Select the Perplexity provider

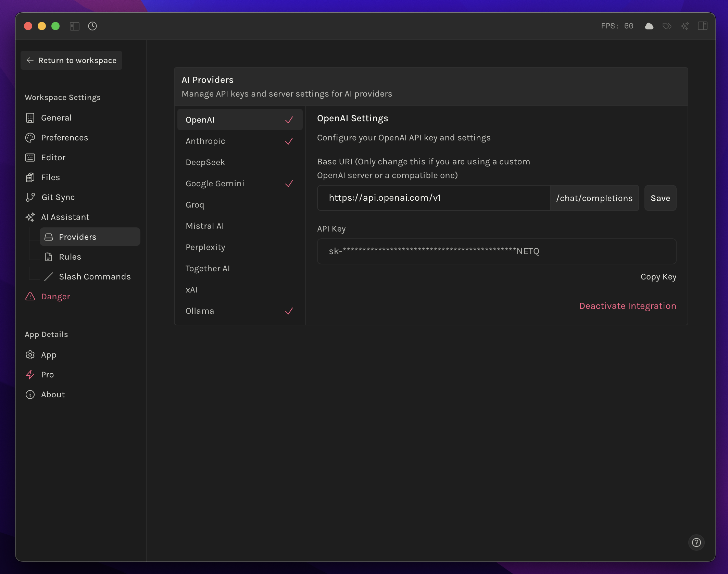[x=240, y=247]
